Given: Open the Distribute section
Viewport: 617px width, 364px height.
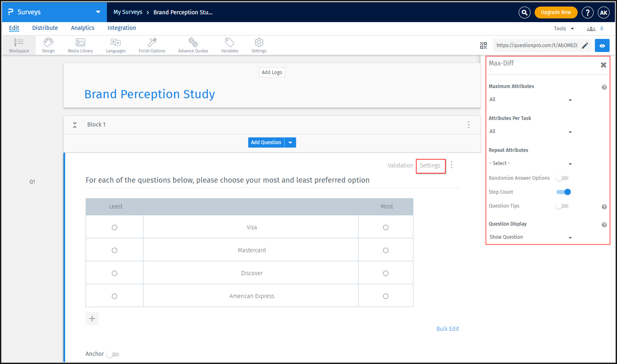Looking at the screenshot, I should pyautogui.click(x=45, y=28).
